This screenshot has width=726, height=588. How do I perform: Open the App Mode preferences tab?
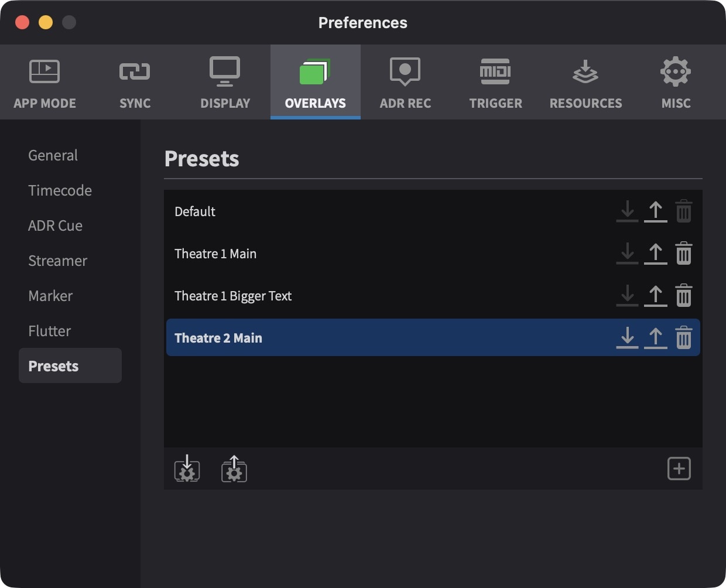coord(45,83)
